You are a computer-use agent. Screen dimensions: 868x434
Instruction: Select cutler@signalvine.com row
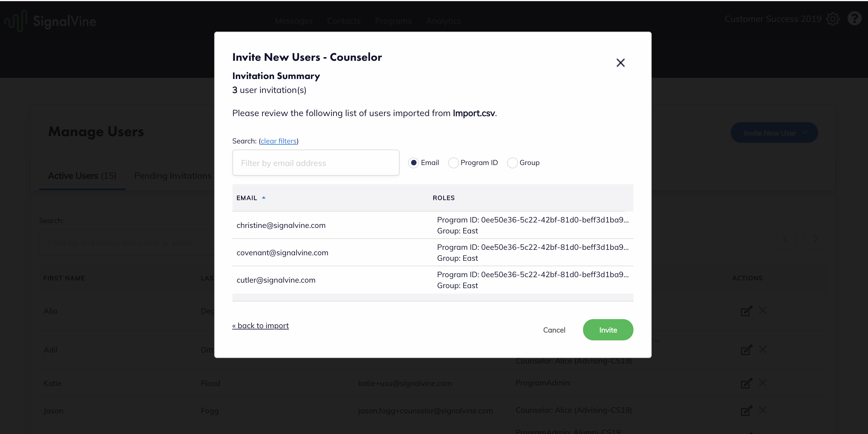click(x=433, y=280)
